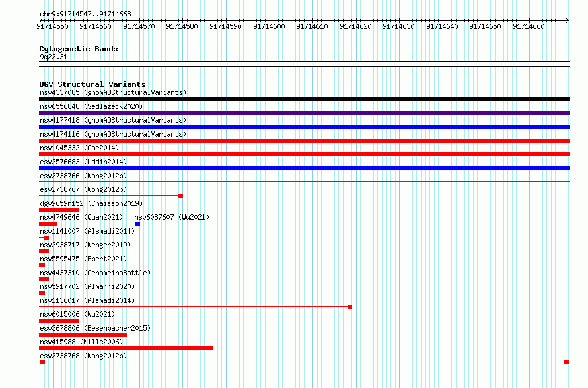Click the 9q22.31 band label
Viewport: 588px width, 388px height.
(54, 57)
